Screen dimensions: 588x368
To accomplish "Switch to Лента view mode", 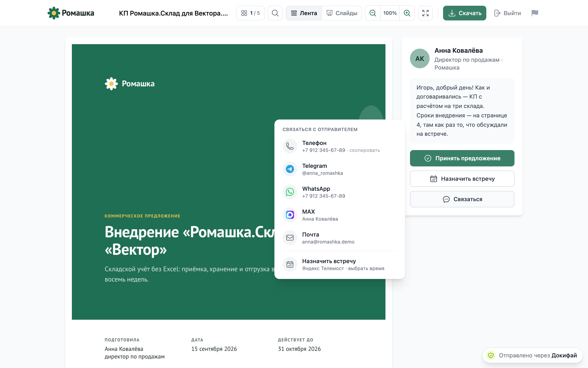I will click(x=304, y=13).
